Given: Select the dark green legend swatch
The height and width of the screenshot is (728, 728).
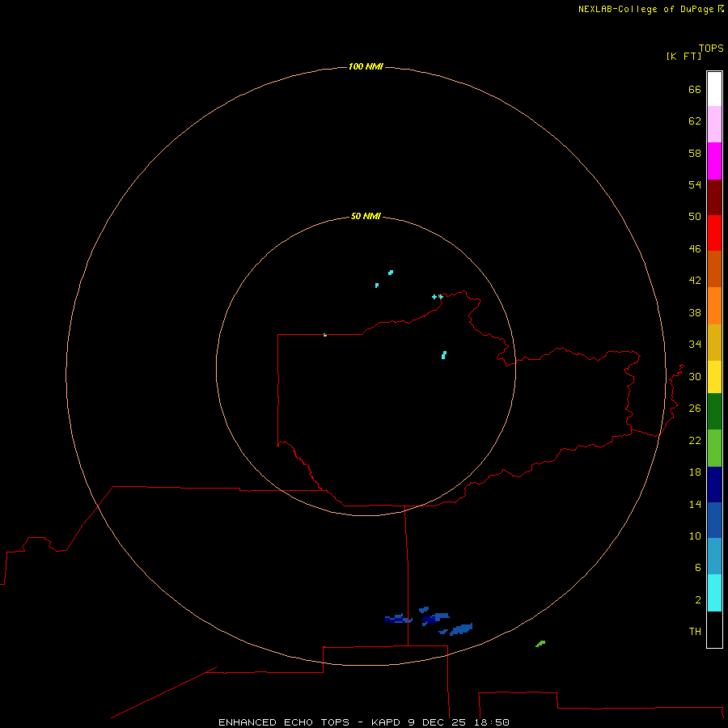Looking at the screenshot, I should [x=714, y=412].
